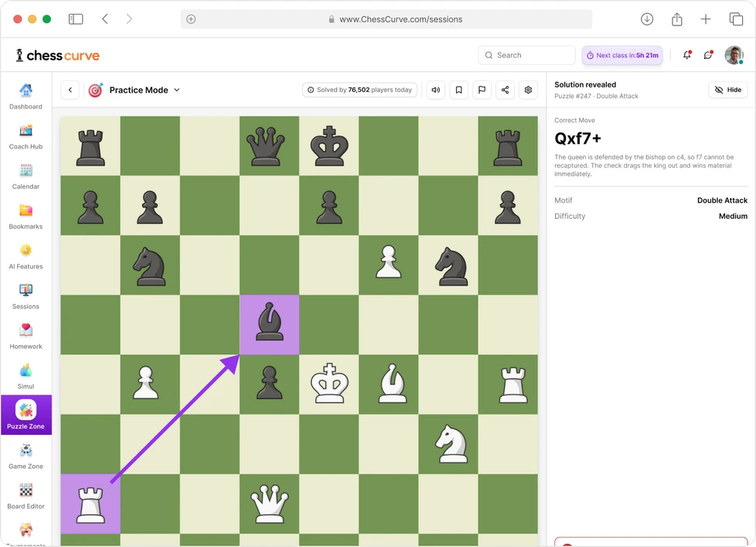Image resolution: width=756 pixels, height=547 pixels.
Task: Toggle puzzle sound with speaker icon
Action: (436, 90)
